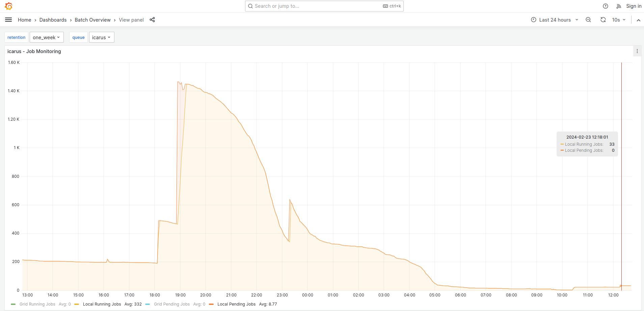
Task: Refresh the dashboard now
Action: click(x=603, y=20)
